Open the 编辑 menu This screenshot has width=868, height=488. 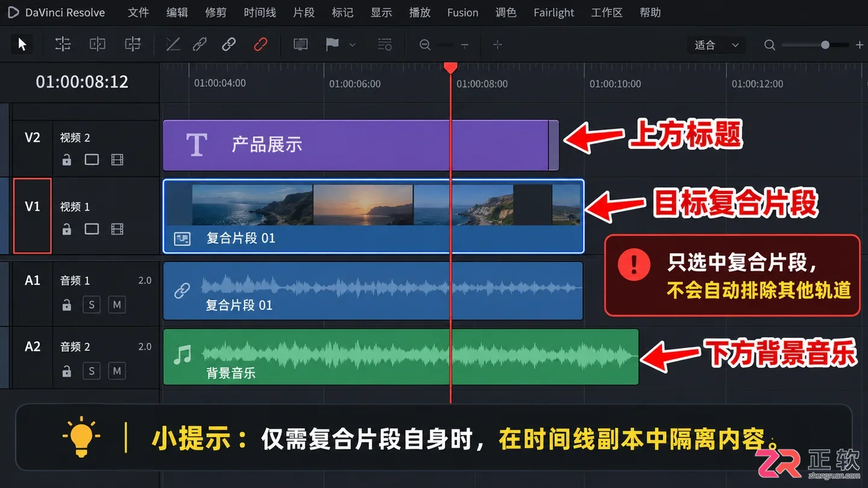pyautogui.click(x=177, y=12)
